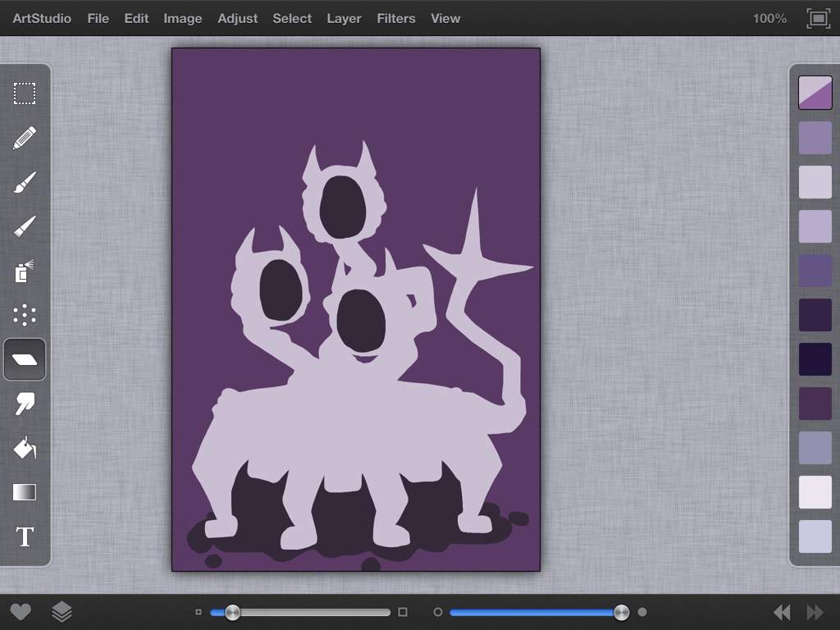840x630 pixels.
Task: Open the Edit menu
Action: coord(136,18)
